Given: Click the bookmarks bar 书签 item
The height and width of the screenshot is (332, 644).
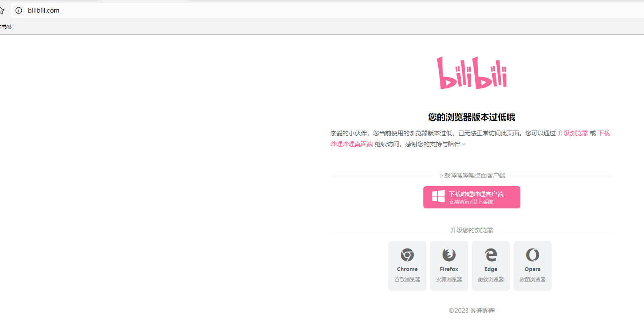Looking at the screenshot, I should pos(6,27).
